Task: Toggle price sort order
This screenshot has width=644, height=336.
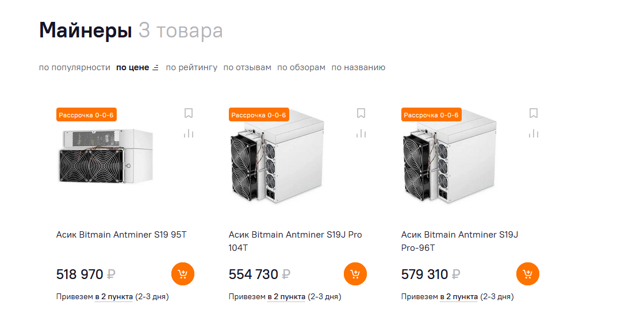Action: pyautogui.click(x=137, y=67)
